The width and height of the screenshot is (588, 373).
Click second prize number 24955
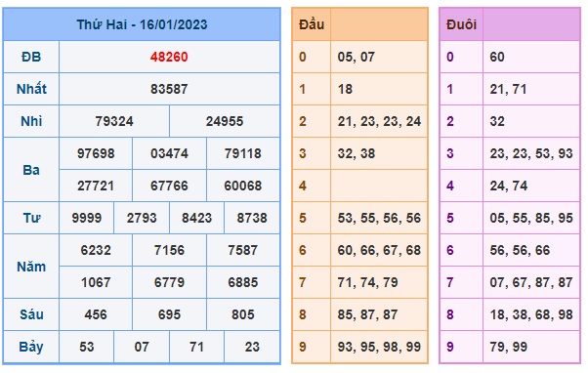225,121
